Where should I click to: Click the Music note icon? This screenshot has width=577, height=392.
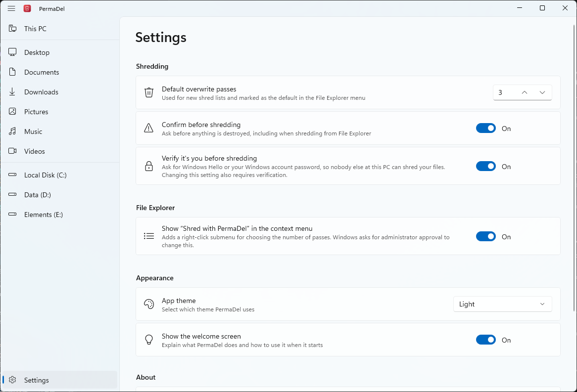pos(12,131)
